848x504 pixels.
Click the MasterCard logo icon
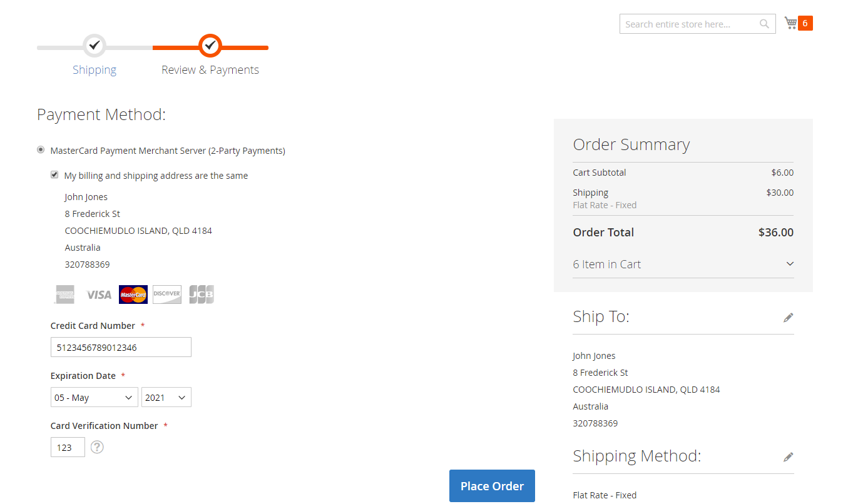tap(133, 295)
